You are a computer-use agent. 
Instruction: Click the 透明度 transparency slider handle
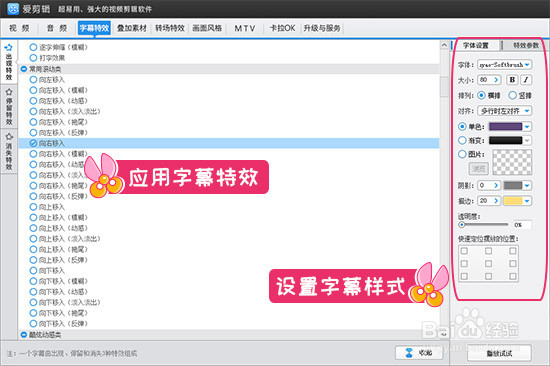[462, 225]
